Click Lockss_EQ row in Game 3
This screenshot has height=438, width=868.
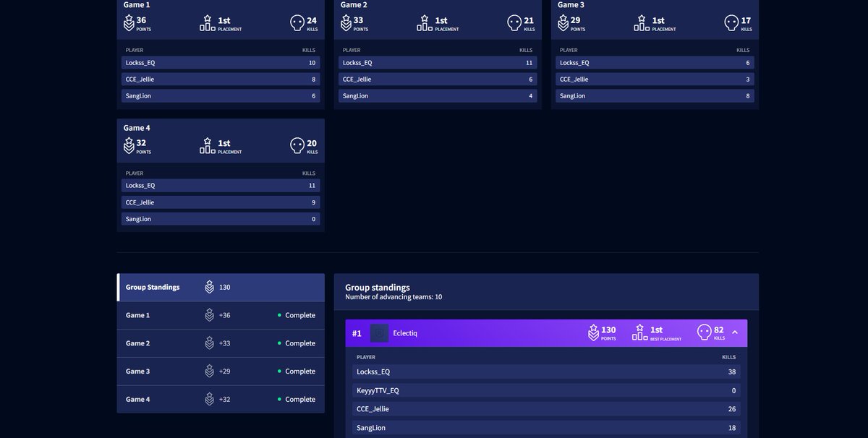pos(655,63)
